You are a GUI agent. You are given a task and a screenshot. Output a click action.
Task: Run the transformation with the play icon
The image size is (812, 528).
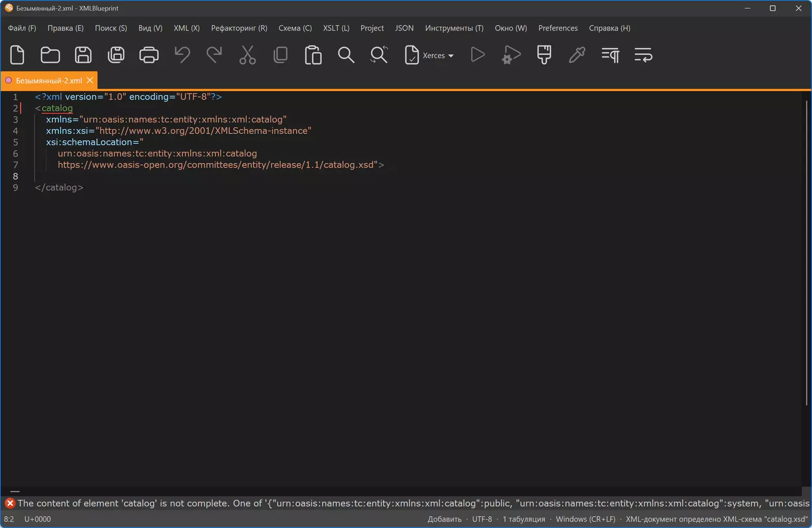(x=478, y=55)
